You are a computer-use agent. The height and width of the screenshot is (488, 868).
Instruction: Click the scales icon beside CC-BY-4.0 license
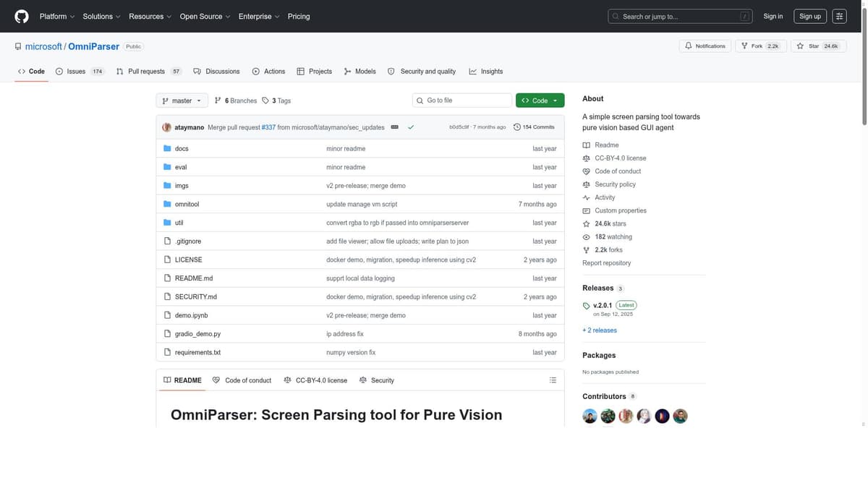[x=586, y=158]
